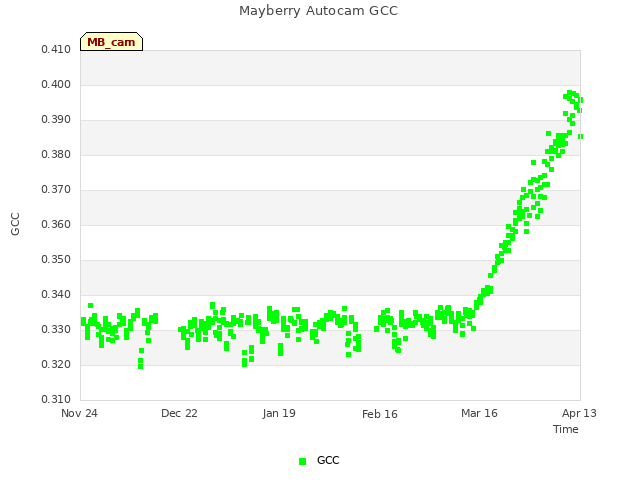Click the MB_cam label tag
Viewport: 640px width, 480px height.
111,42
